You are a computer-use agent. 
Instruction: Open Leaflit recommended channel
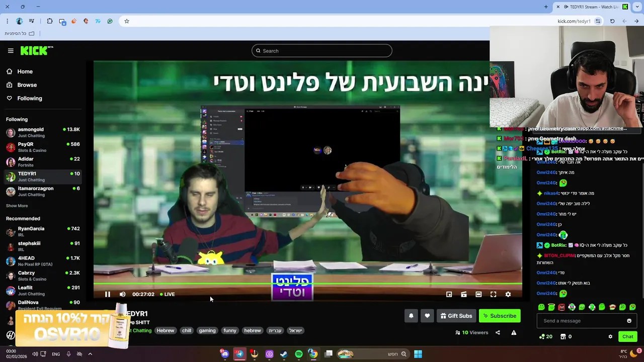tap(43, 291)
